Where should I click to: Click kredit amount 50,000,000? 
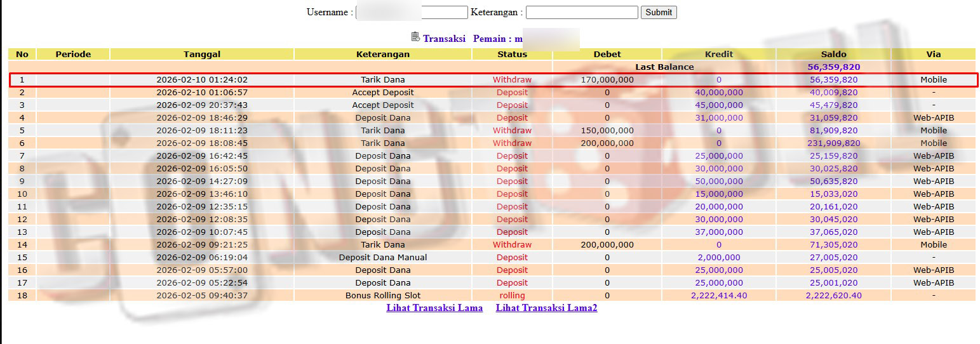(x=718, y=181)
